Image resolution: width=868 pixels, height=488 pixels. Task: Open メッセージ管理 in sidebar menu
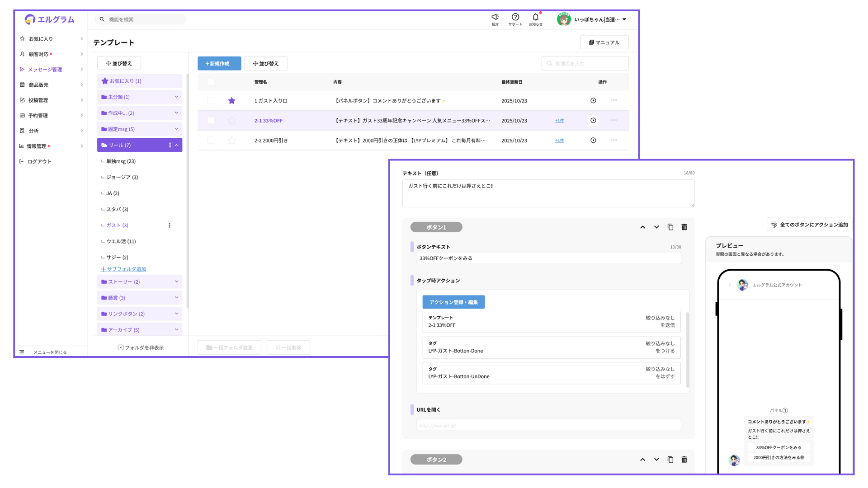(45, 70)
